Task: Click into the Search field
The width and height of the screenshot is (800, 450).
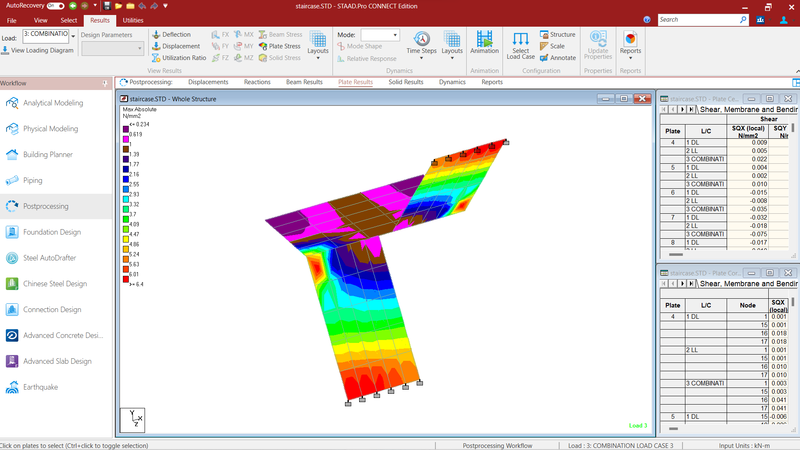Action: (698, 19)
